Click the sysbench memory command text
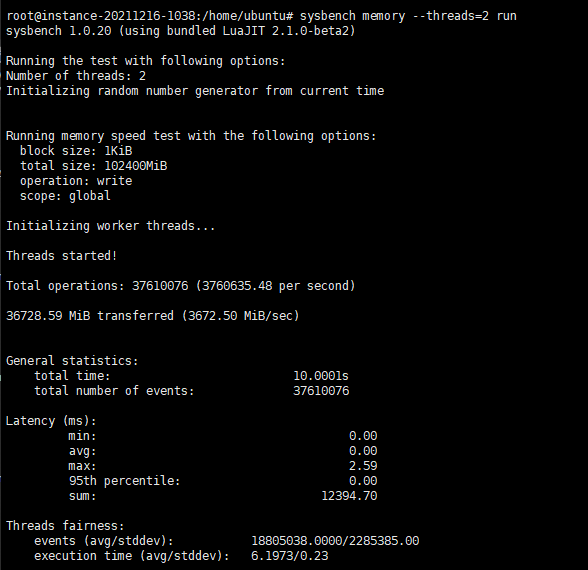The height and width of the screenshot is (570, 588). pyautogui.click(x=408, y=16)
